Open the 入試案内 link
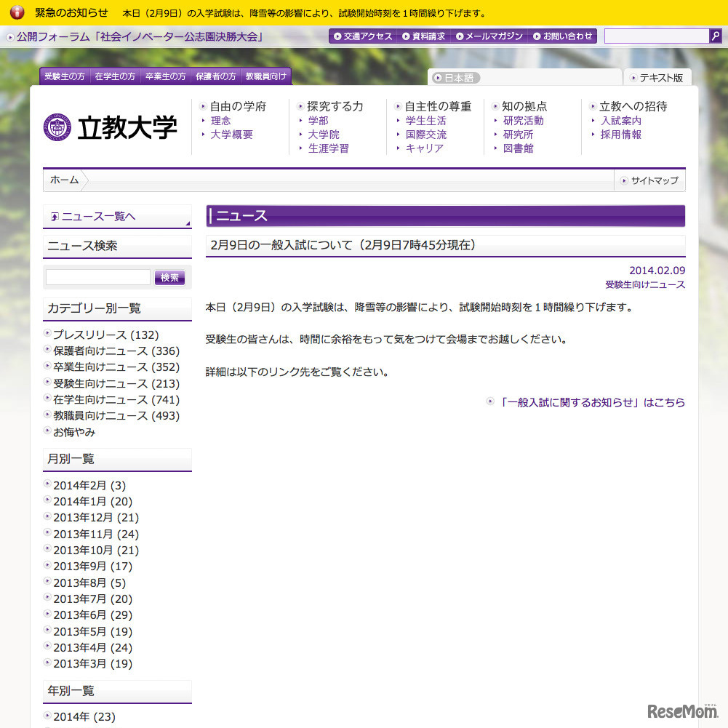Screen dimensions: 728x728 coord(620,121)
